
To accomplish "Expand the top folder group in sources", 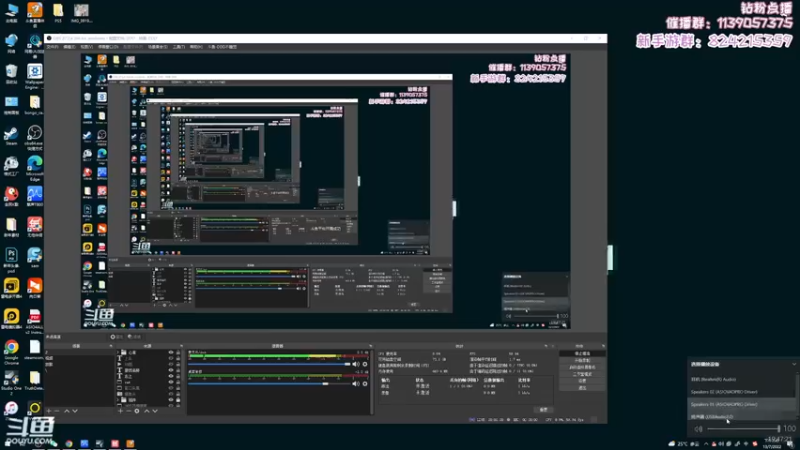I will [118, 353].
